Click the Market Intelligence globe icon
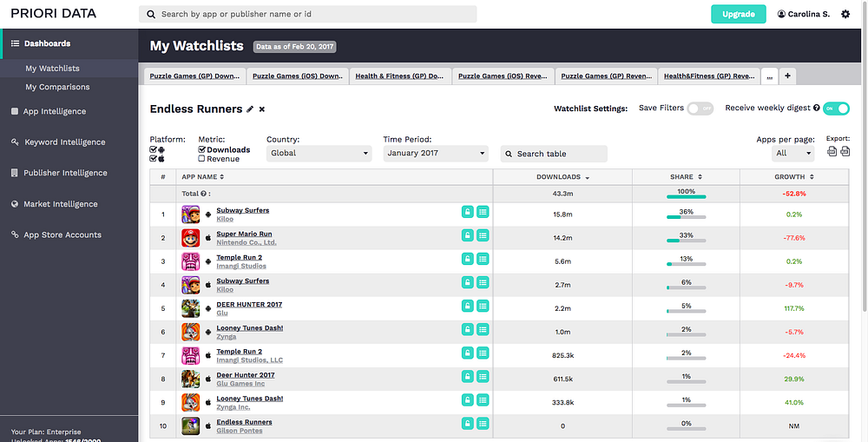This screenshot has height=442, width=868. pyautogui.click(x=15, y=204)
